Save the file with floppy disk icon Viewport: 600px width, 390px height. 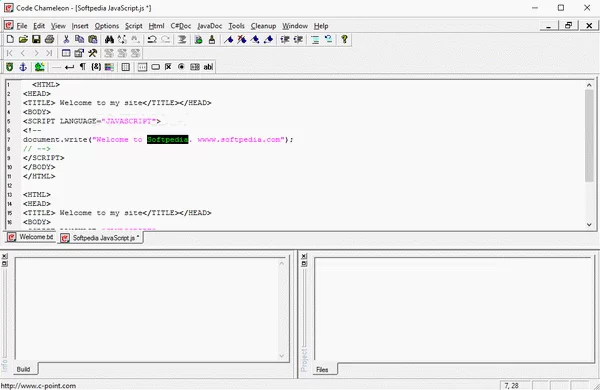coord(36,39)
